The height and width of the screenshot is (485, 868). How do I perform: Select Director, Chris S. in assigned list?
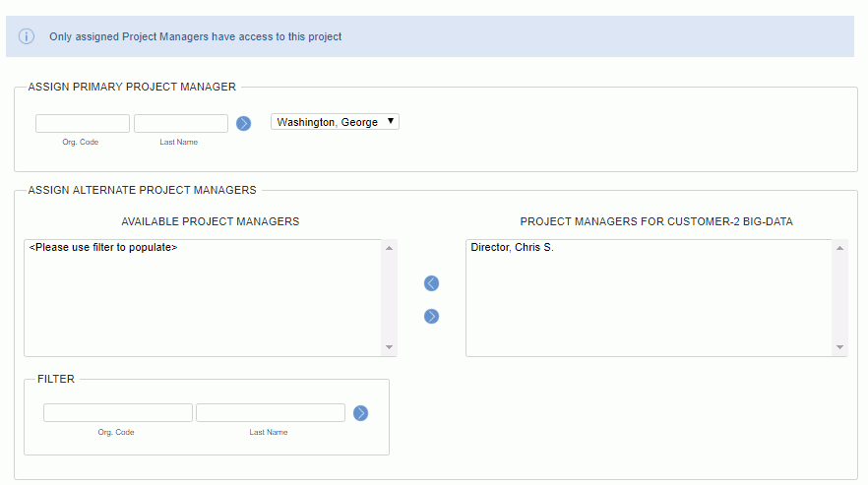pos(512,248)
